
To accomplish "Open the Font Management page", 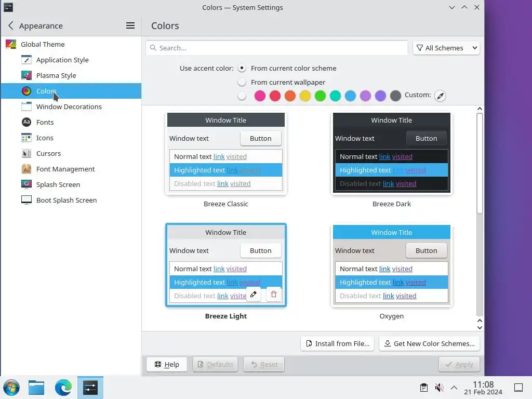I will [x=65, y=169].
